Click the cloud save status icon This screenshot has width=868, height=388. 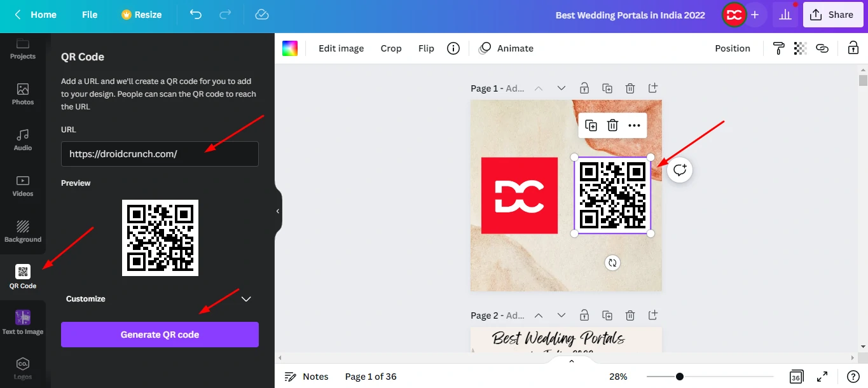(261, 14)
